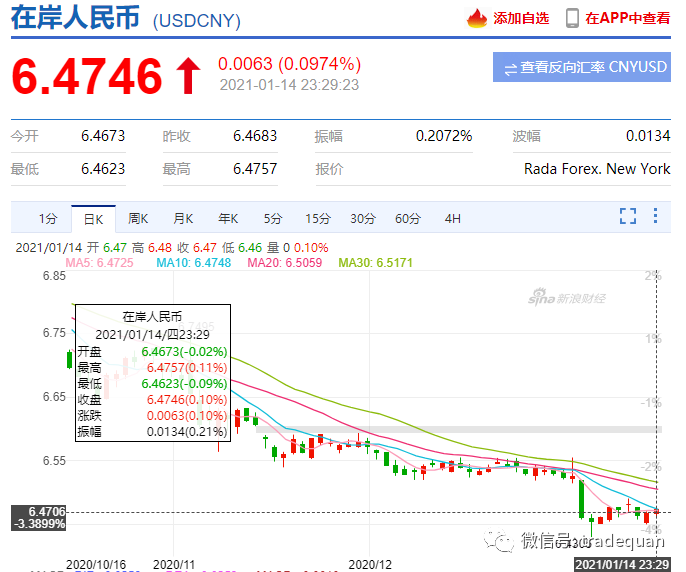
Task: Click the change value 0.0063 (0.0974%)
Action: (290, 64)
